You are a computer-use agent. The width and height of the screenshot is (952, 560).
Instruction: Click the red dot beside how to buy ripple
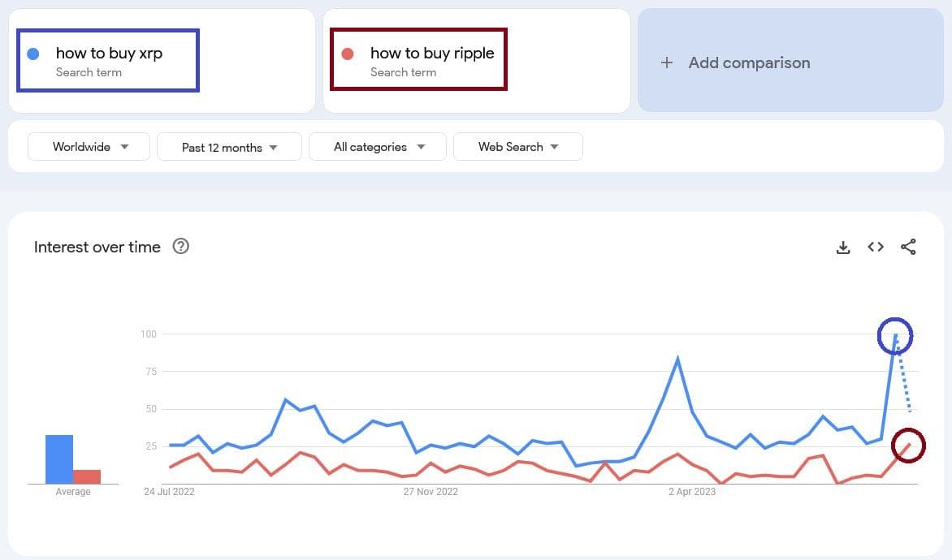point(348,54)
